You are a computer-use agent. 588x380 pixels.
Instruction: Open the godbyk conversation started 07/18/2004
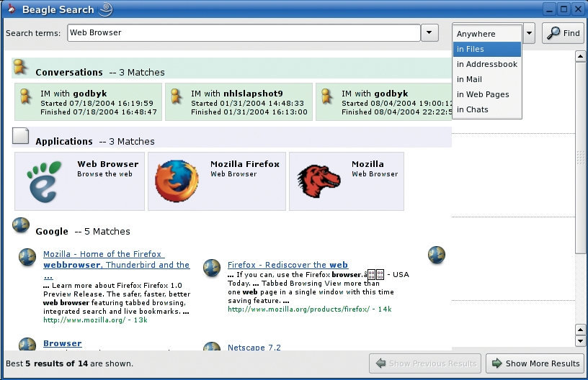tap(88, 101)
